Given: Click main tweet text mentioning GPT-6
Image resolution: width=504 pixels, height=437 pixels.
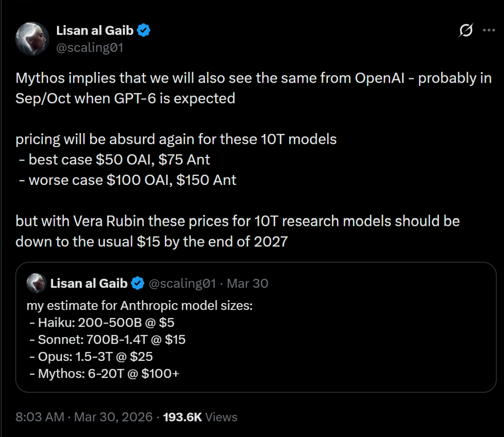Looking at the screenshot, I should tap(253, 88).
